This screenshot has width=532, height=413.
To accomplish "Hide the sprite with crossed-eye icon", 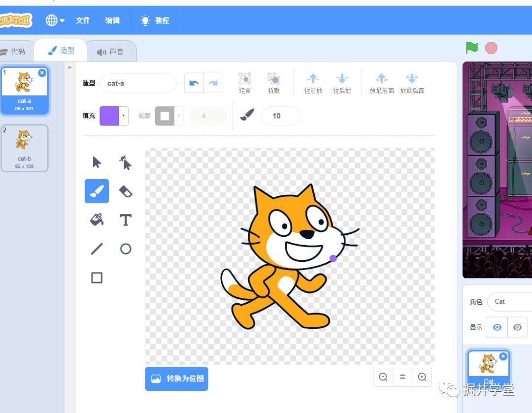I will [x=517, y=327].
